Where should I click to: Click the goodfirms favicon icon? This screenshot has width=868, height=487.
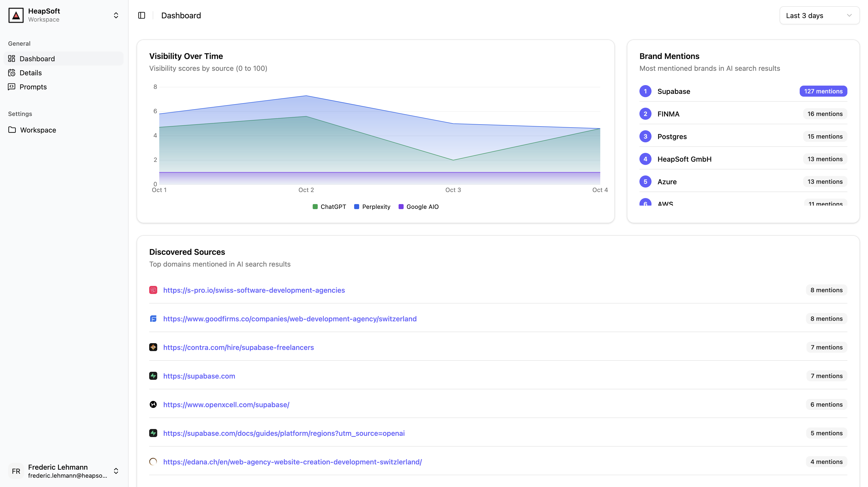click(153, 319)
